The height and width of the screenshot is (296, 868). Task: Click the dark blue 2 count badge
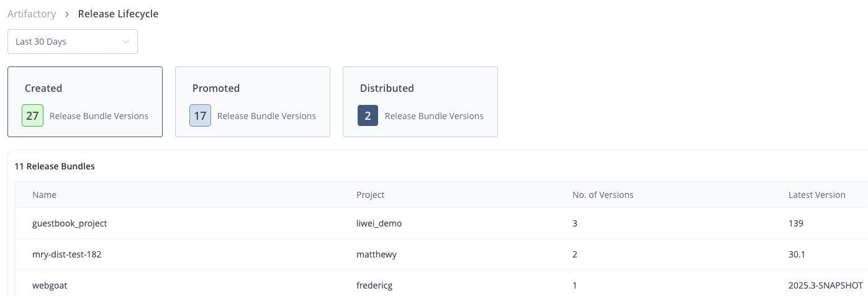coord(368,116)
